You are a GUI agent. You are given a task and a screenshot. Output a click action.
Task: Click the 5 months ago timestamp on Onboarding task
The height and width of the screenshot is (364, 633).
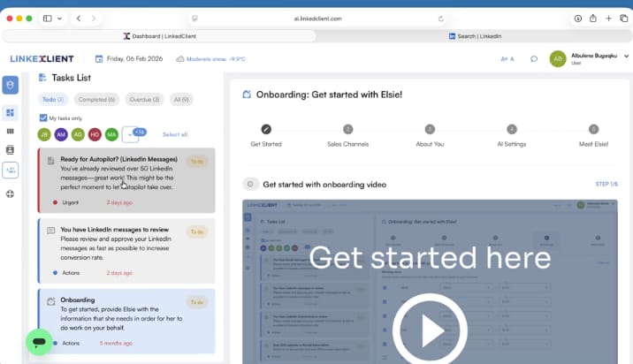tap(116, 343)
